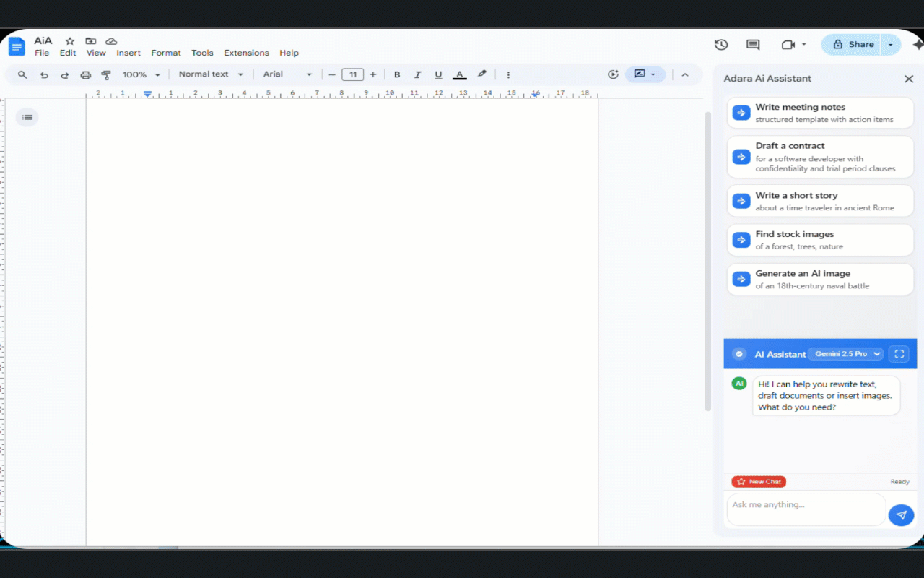Send the chat message with the arrow icon
Viewport: 924px width, 578px height.
click(x=901, y=514)
